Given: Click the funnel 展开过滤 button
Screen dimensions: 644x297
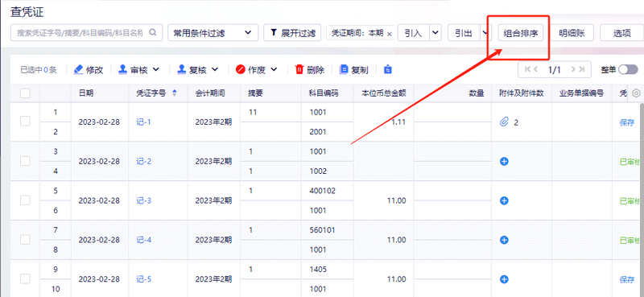Looking at the screenshot, I should click(292, 33).
